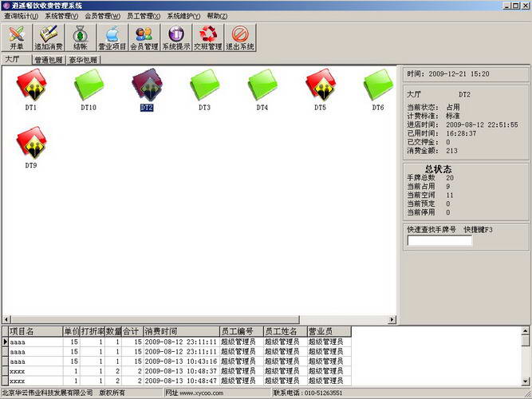Open 营业项目 toolbar button
The height and width of the screenshot is (399, 532).
pos(112,38)
